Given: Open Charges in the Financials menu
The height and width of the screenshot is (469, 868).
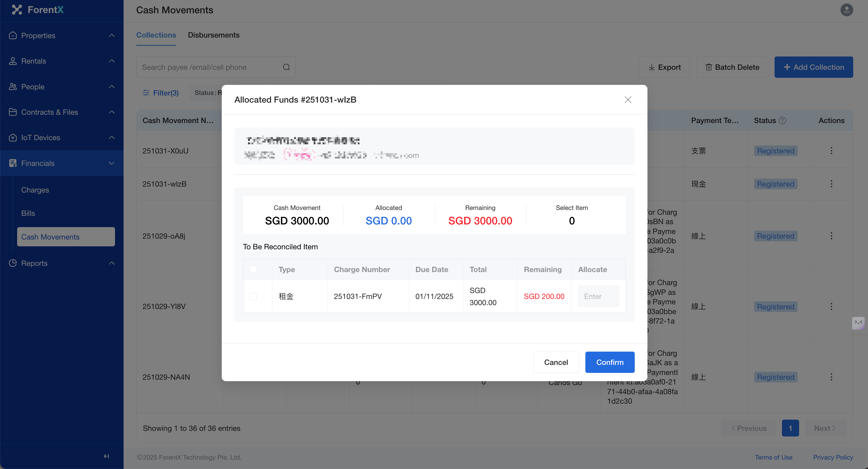Looking at the screenshot, I should (x=35, y=190).
